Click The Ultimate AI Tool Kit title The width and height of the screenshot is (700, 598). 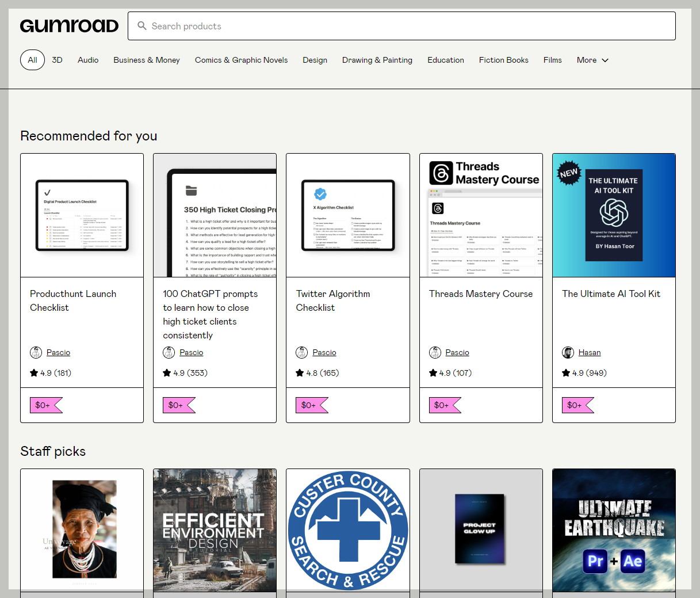611,294
